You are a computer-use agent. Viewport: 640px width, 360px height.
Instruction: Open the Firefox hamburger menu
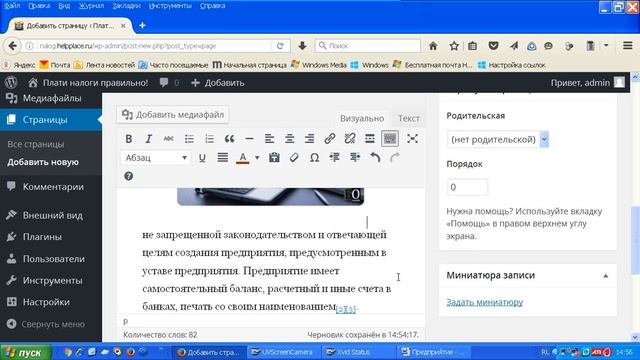coord(628,46)
